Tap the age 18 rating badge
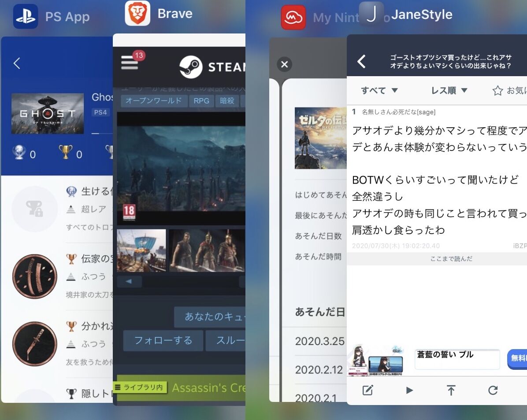The height and width of the screenshot is (420, 527). 129,212
